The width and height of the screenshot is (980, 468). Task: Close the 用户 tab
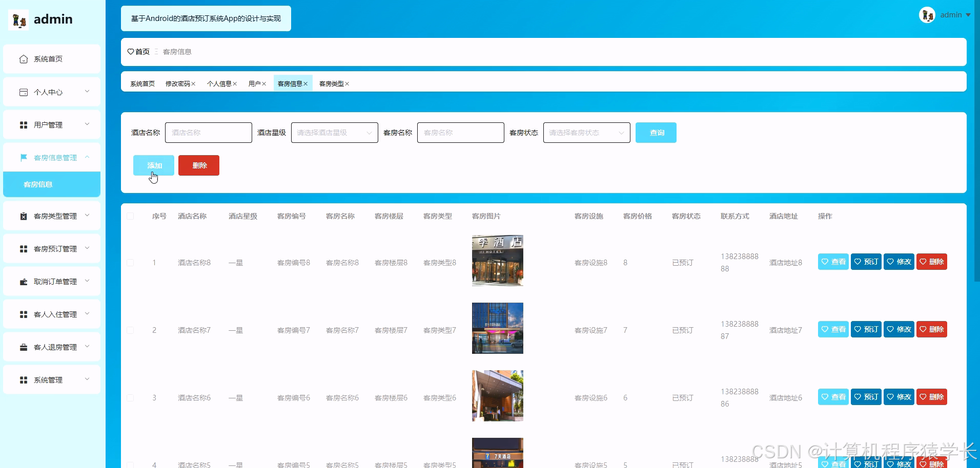point(264,84)
